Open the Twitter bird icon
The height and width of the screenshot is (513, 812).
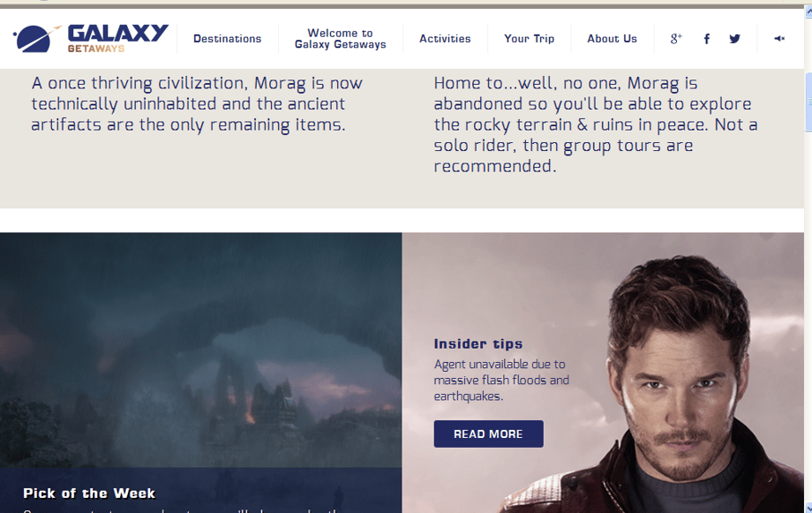point(735,38)
